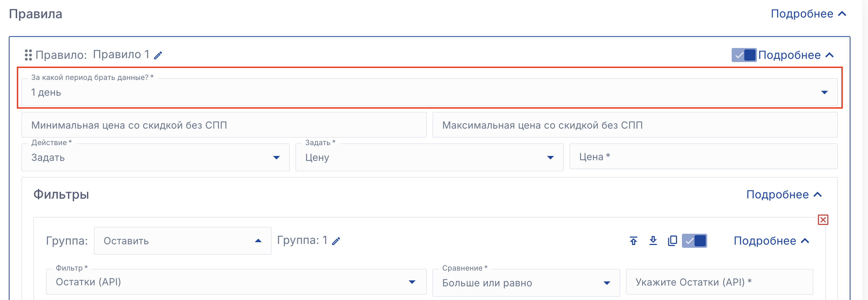Collapse the Правила section via top Подробнее

pos(808,14)
